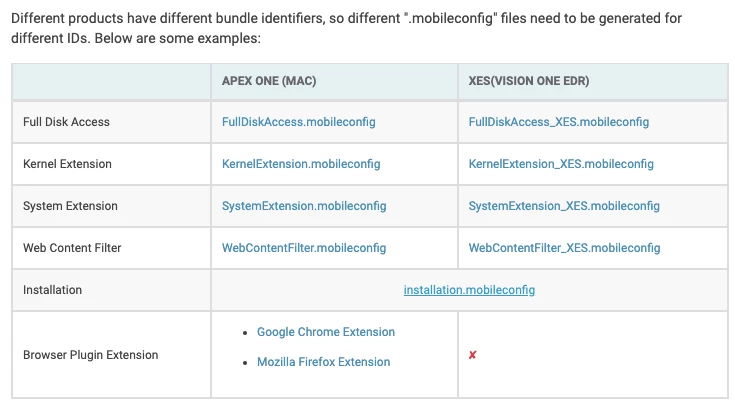Open FullDiskAccess.mobileconfig link
735x411 pixels.
[x=299, y=122]
